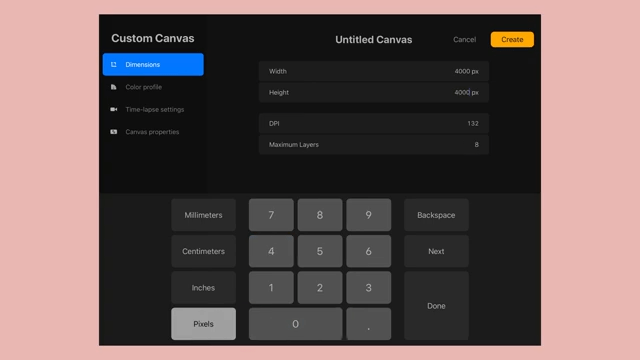Switch units to Inches
640x360 pixels.
tap(203, 288)
